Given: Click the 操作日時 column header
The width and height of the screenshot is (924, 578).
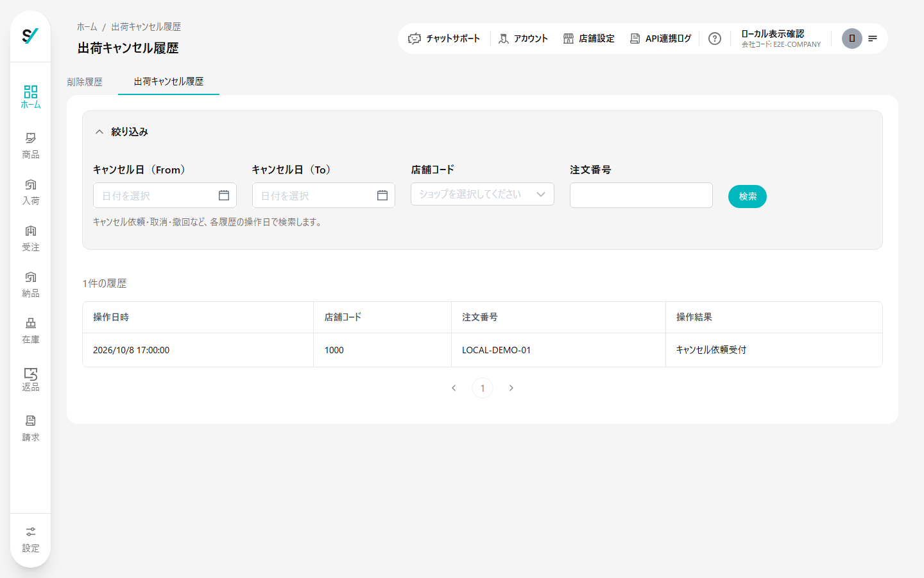Looking at the screenshot, I should [x=198, y=317].
